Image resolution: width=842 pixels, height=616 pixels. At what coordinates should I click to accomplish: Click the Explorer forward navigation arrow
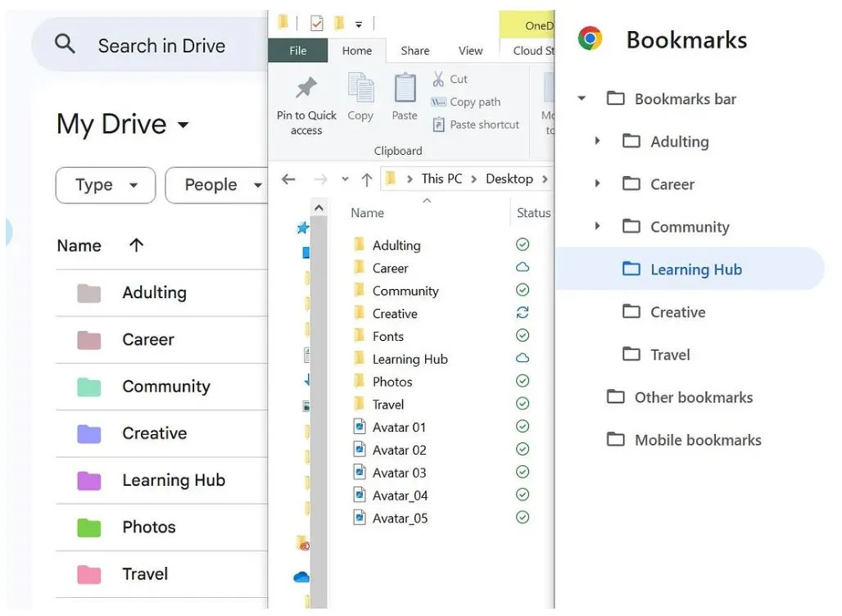(320, 179)
